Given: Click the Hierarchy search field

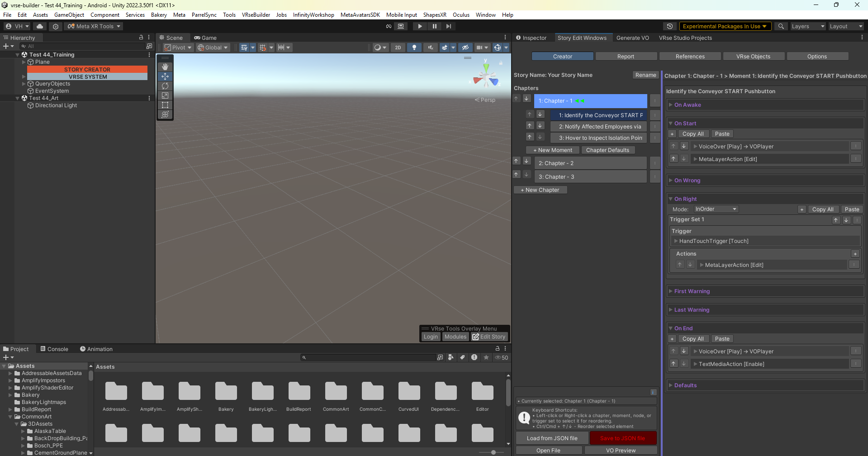Looking at the screenshot, I should [x=82, y=46].
